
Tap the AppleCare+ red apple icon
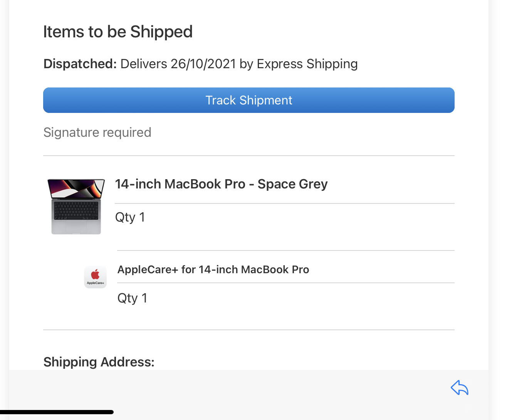point(95,275)
